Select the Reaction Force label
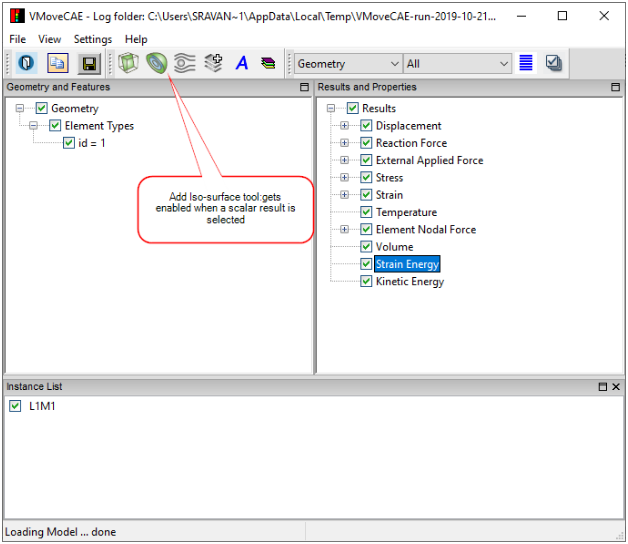 pos(411,143)
